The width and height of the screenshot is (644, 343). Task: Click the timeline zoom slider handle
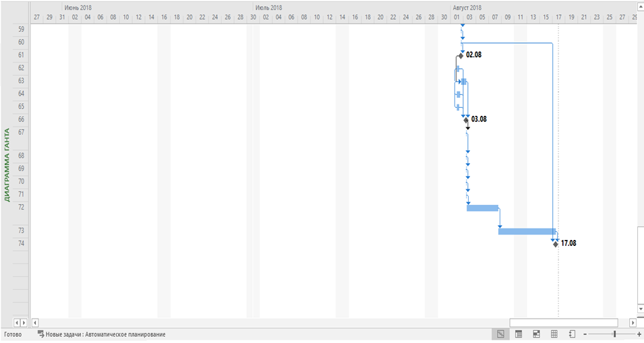click(x=614, y=334)
